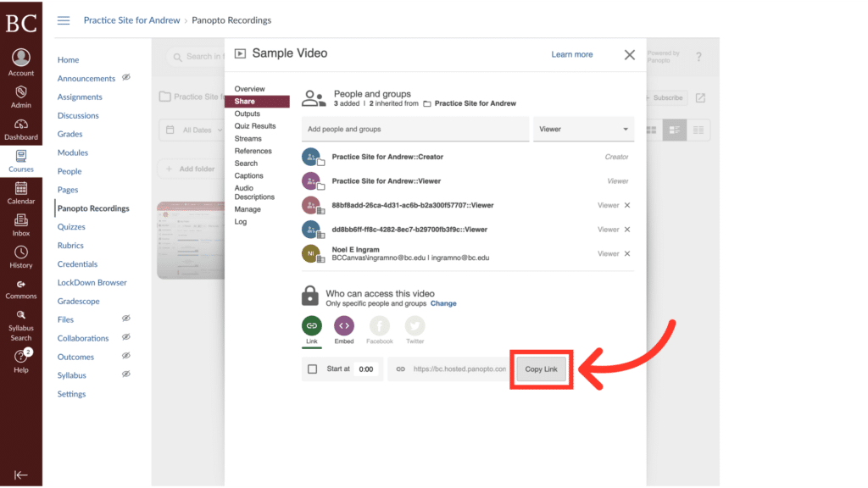The width and height of the screenshot is (868, 488).
Task: Open the Commons icon
Action: coord(21,285)
